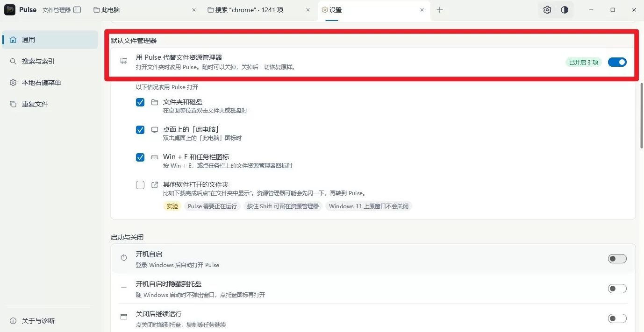
Task: Enable the 开机自启 switch
Action: (617, 259)
